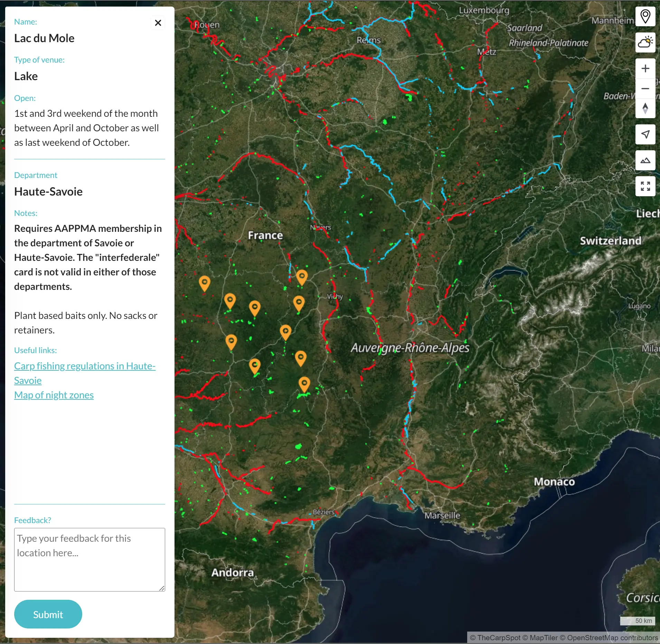This screenshot has width=660, height=644.
Task: Click the Monaco label on map
Action: point(554,482)
